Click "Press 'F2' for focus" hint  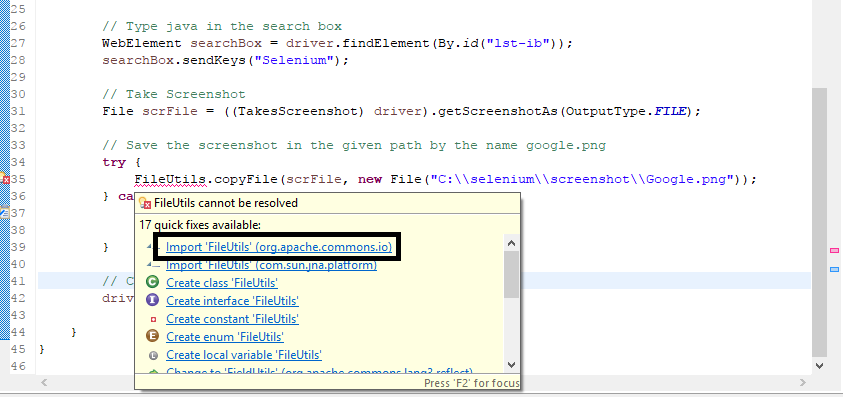(471, 383)
